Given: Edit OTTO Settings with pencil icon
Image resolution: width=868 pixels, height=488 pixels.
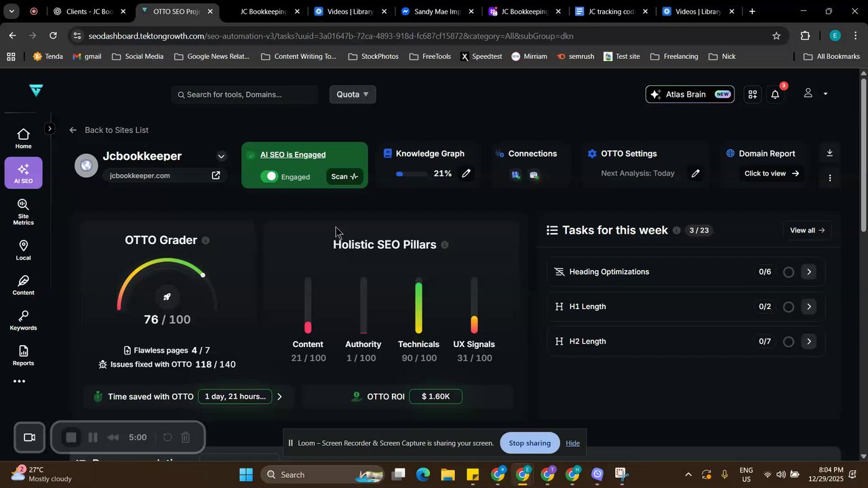Looking at the screenshot, I should [x=695, y=174].
